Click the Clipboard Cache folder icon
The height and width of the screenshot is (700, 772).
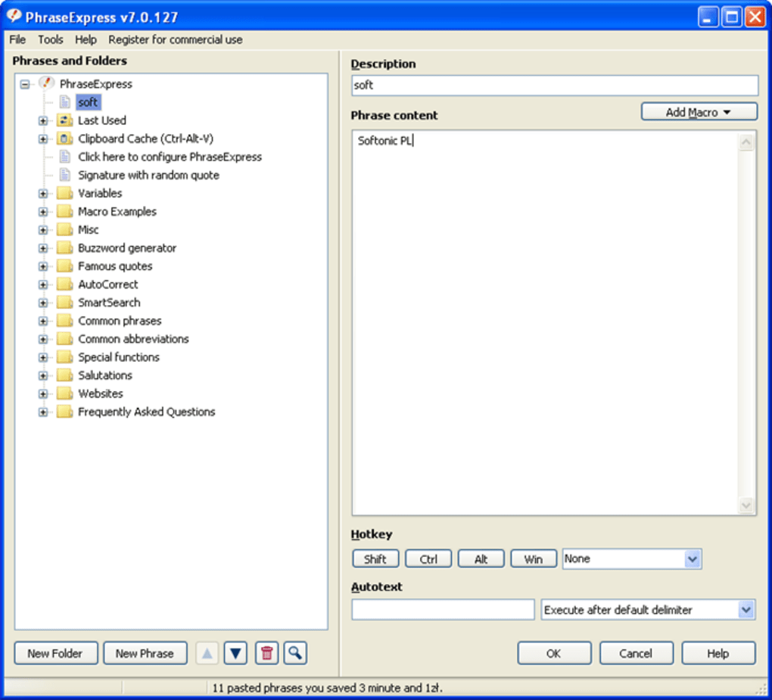tap(64, 138)
